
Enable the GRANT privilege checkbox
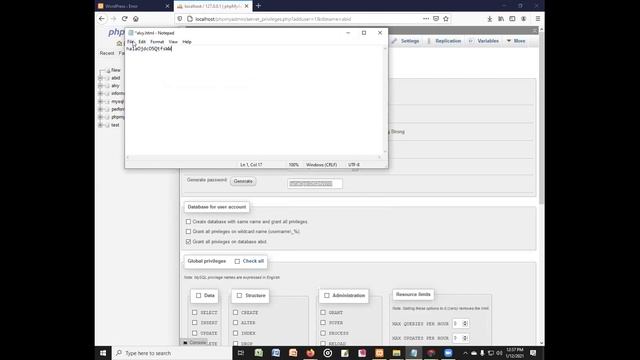[323, 312]
